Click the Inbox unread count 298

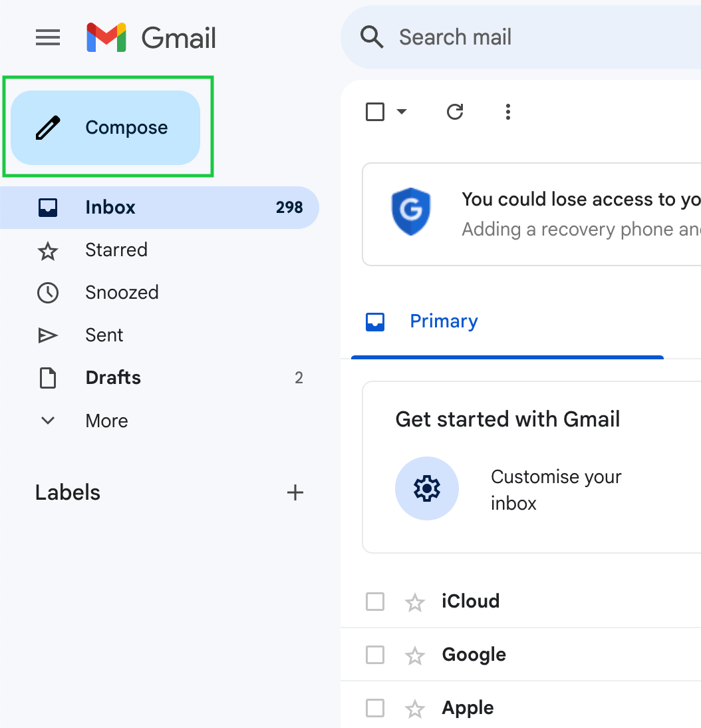(289, 208)
